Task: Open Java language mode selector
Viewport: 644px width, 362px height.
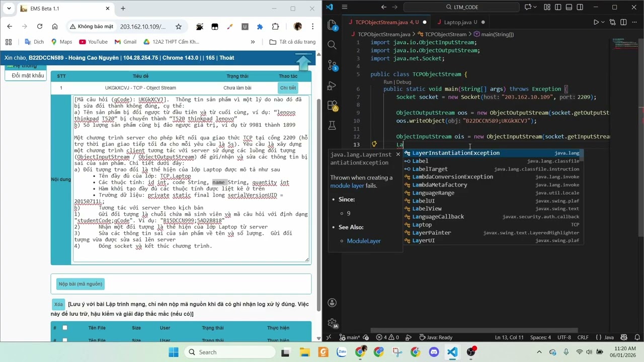Action: tap(604, 337)
